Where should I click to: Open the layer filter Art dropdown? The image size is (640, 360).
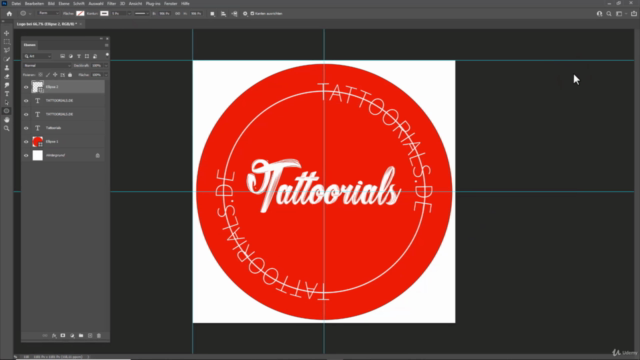(x=38, y=56)
